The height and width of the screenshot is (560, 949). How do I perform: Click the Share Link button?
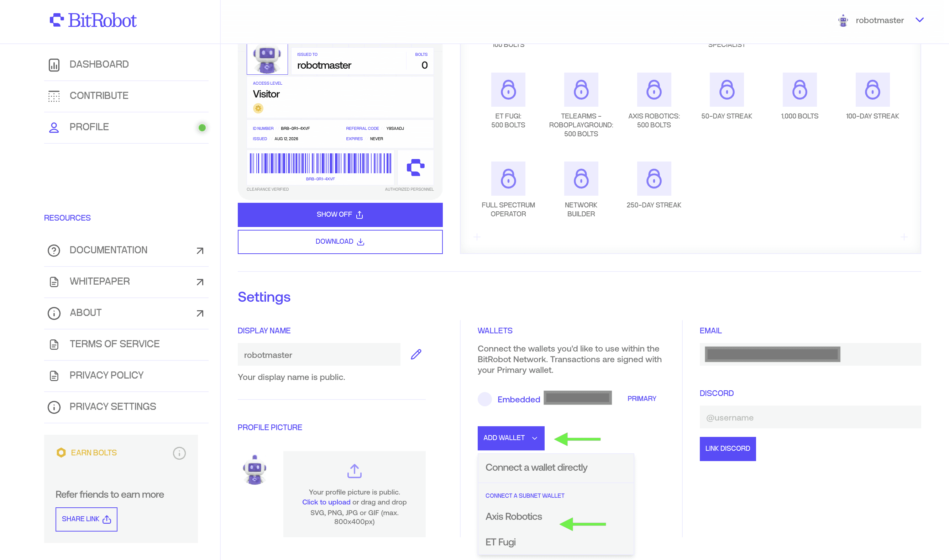point(86,519)
